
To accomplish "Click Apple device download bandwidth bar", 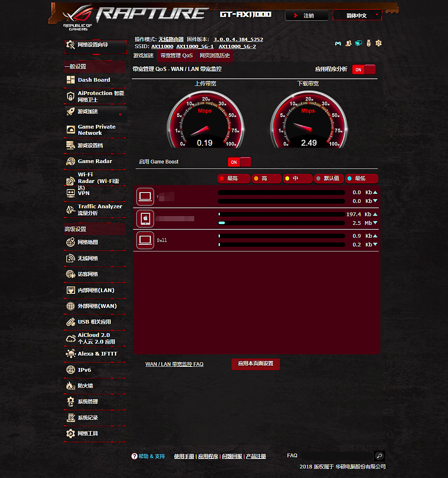I will [281, 223].
